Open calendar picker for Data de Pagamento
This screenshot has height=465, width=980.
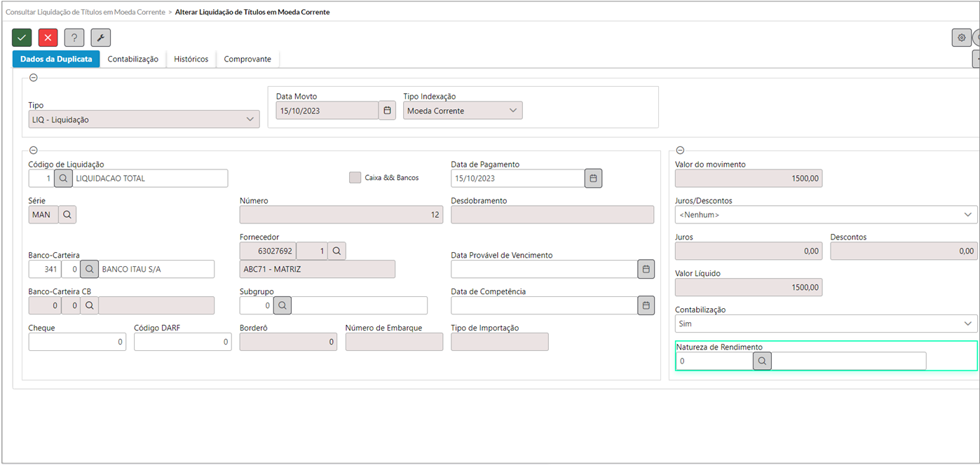(x=593, y=179)
